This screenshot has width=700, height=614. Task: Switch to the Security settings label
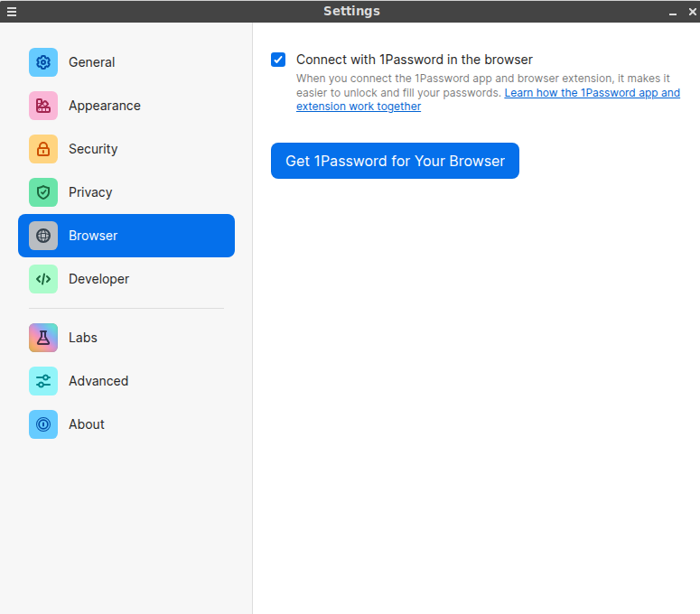click(x=93, y=149)
